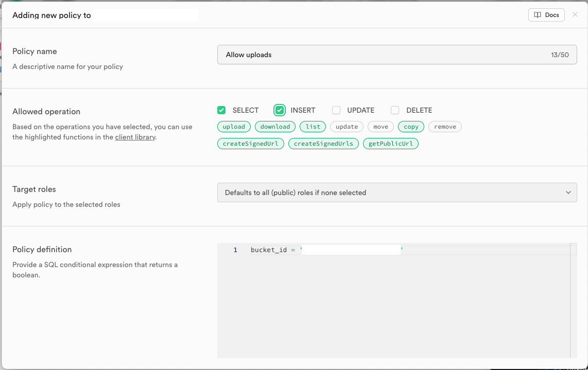Enable the UPDATE operation checkbox
This screenshot has width=588, height=370.
coord(336,110)
